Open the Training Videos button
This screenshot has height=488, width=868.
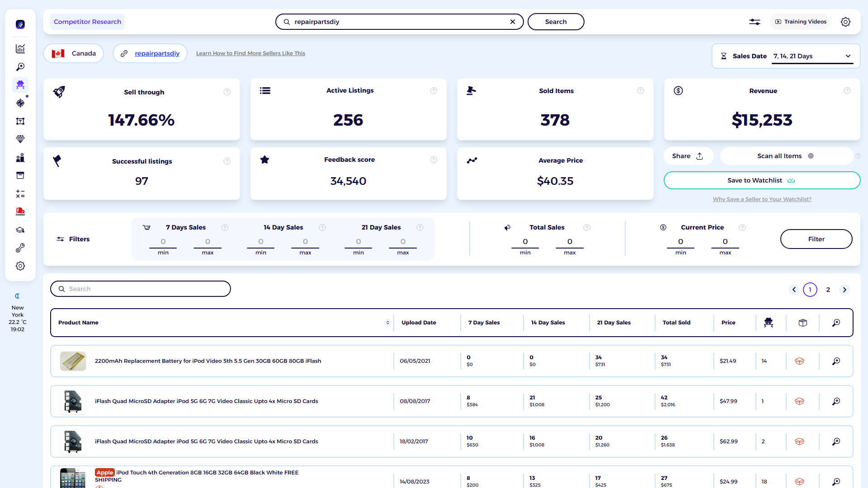click(x=800, y=22)
